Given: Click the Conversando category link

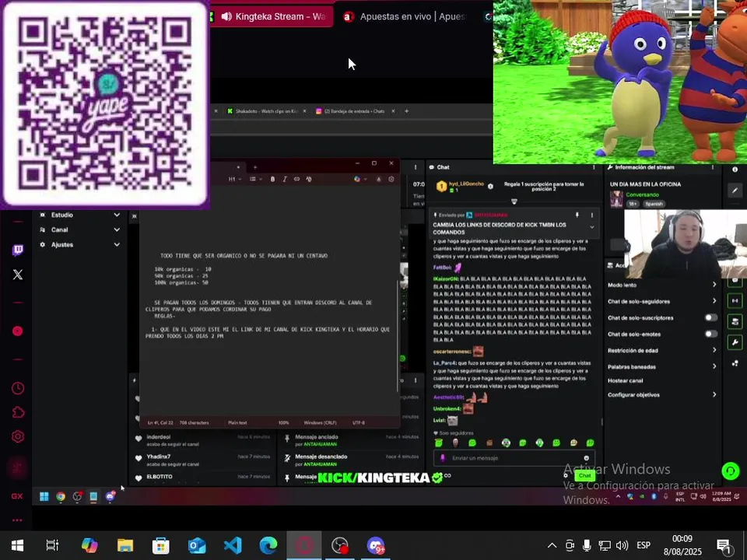Looking at the screenshot, I should tap(642, 194).
